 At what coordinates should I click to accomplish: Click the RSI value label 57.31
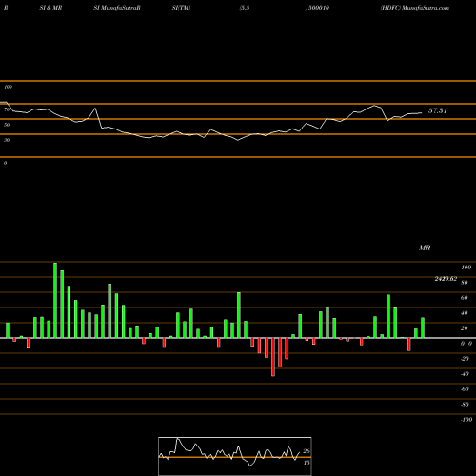pos(438,110)
